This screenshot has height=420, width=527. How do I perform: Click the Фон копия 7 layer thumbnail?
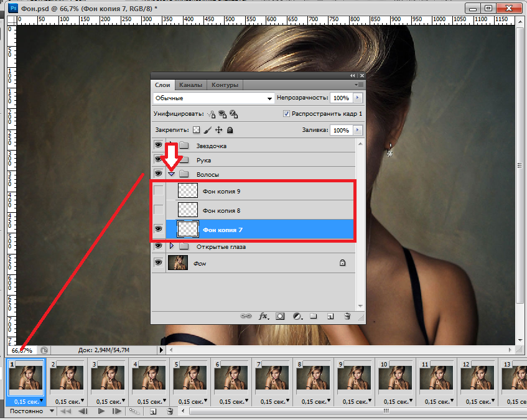(x=187, y=229)
